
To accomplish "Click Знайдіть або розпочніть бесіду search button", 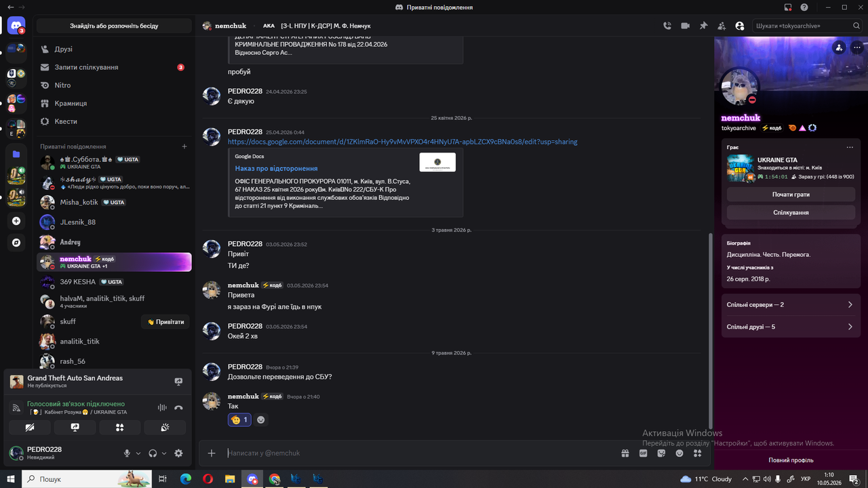I will [x=114, y=26].
